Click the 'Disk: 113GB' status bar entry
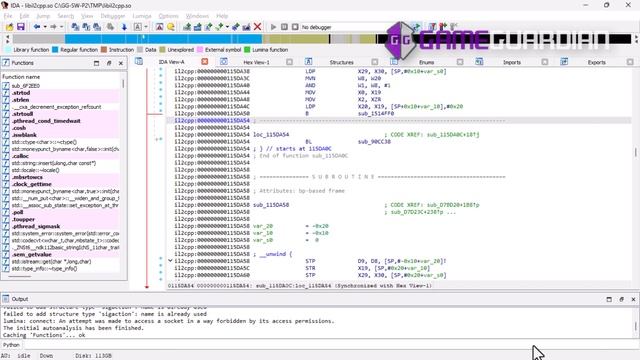This screenshot has width=640, height=360. [x=93, y=356]
